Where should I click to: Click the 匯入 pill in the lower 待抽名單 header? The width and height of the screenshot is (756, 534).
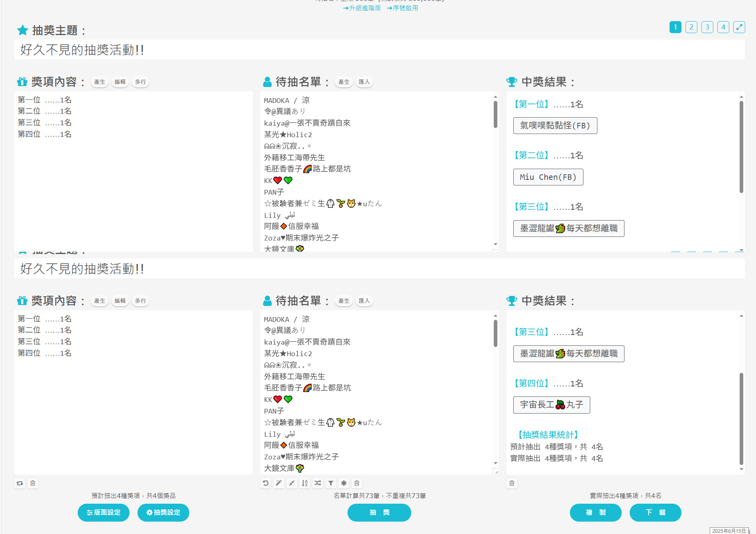coord(364,301)
